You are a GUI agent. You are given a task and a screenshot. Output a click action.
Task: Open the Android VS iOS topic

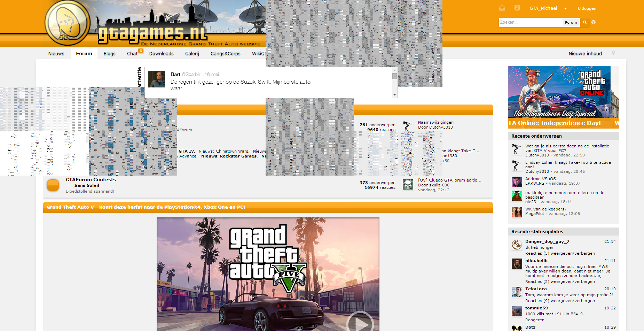540,179
